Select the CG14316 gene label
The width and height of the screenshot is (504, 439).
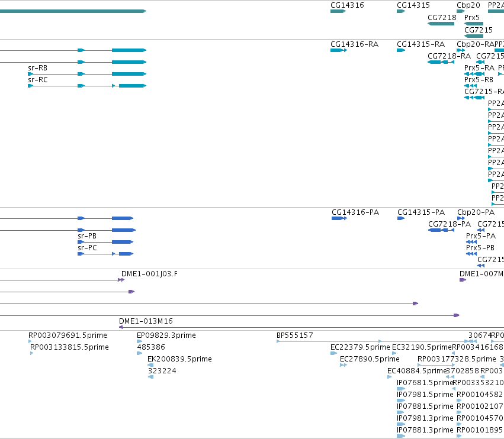point(347,5)
